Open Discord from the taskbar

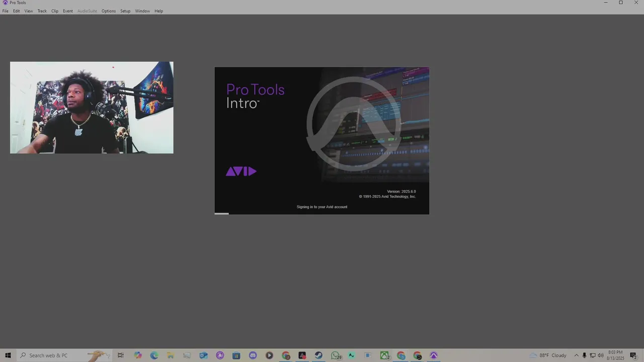tap(253, 355)
